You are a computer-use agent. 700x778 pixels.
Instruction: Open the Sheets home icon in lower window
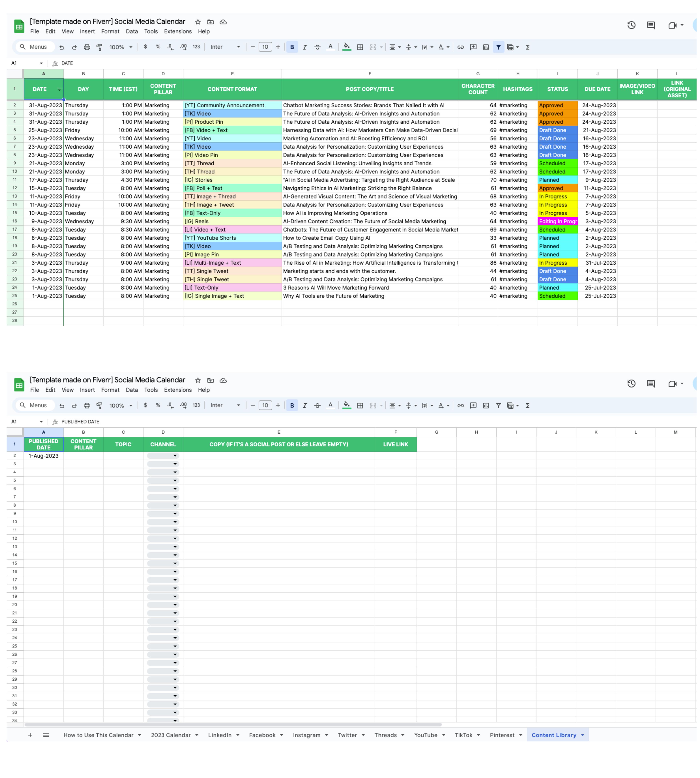click(x=19, y=385)
